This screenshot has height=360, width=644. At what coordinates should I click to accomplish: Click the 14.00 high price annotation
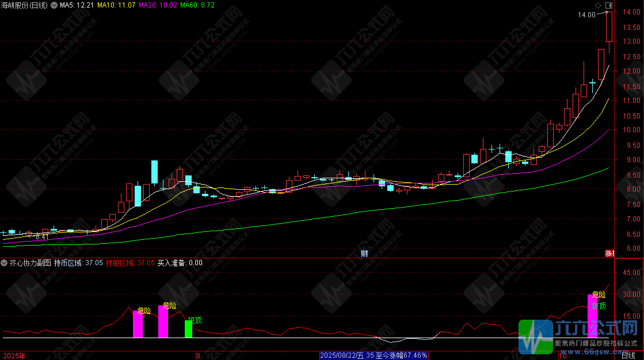click(587, 15)
